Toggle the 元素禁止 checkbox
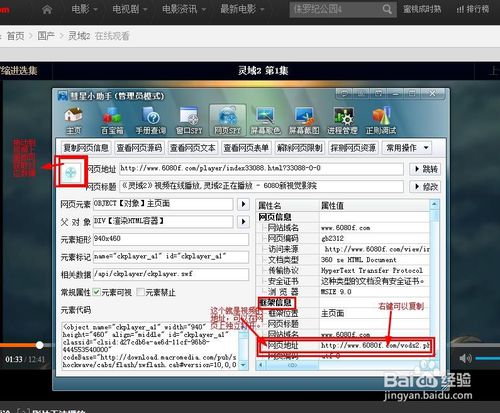Viewport: 500px width, 413px height. (x=140, y=292)
